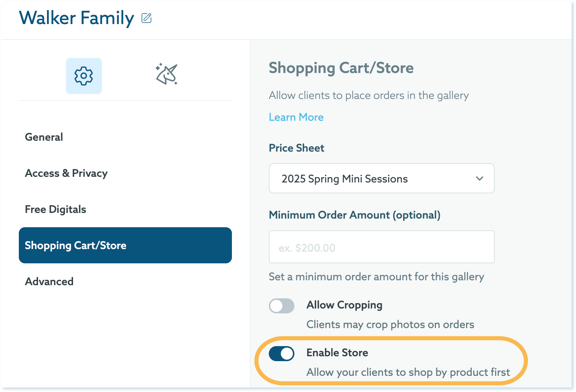Click the Walker Family gallery title
This screenshot has width=576, height=392.
point(76,18)
